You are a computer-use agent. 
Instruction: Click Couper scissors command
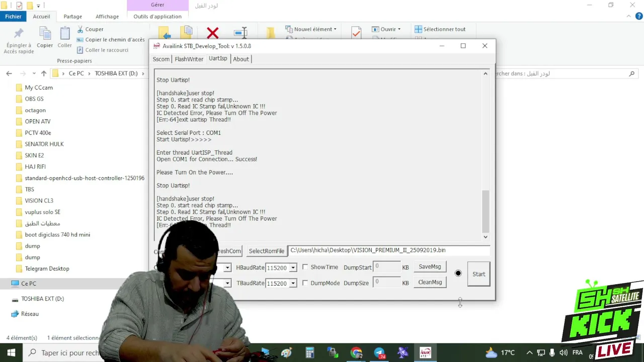[x=90, y=29]
